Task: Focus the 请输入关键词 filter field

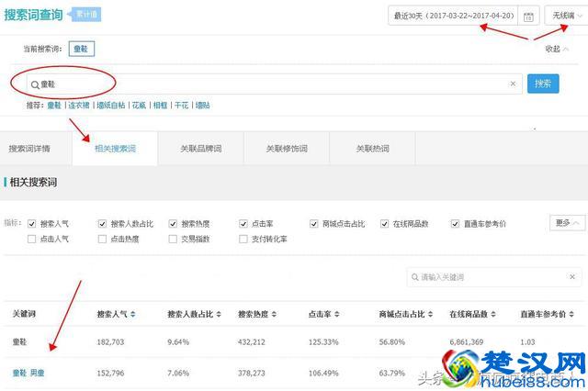Action: click(x=494, y=277)
